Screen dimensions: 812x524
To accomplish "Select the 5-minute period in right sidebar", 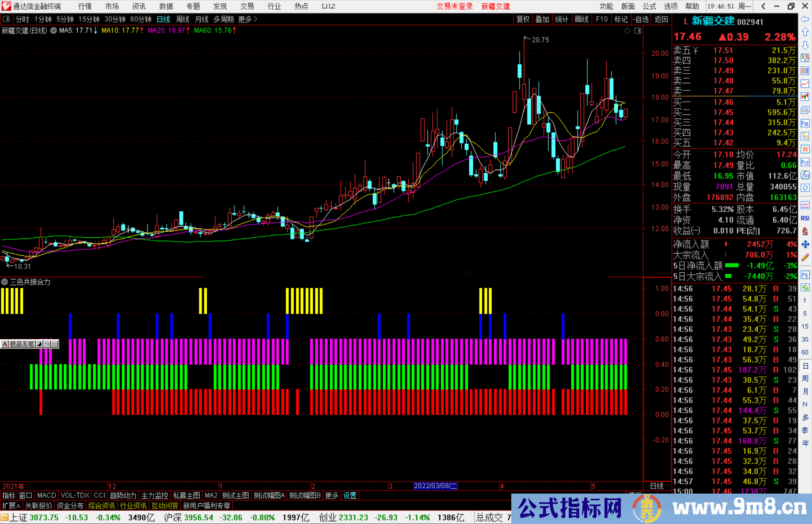I will 804,313.
